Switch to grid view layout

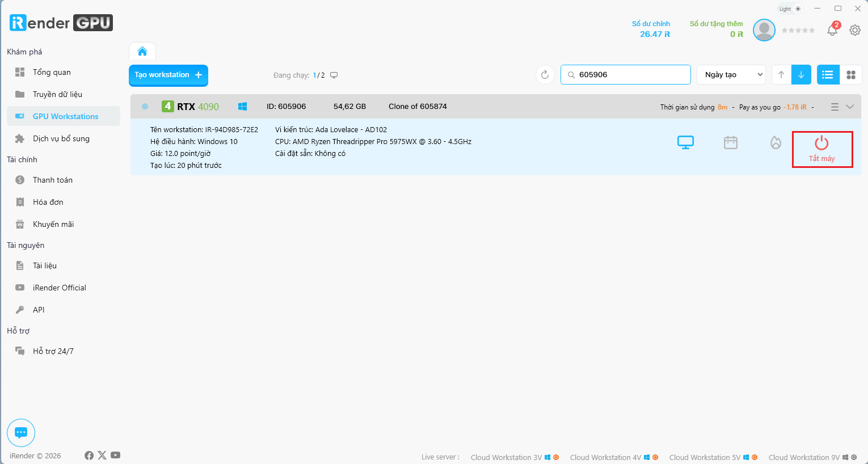point(851,74)
